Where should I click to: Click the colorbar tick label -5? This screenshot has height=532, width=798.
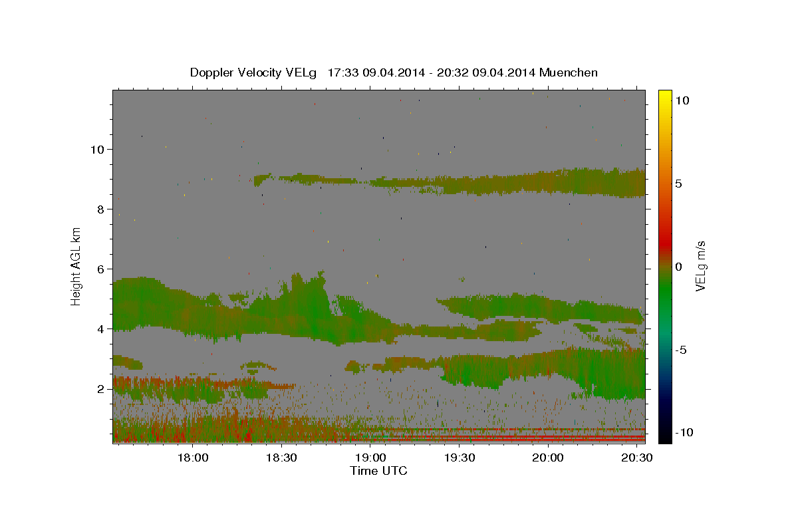tap(680, 350)
